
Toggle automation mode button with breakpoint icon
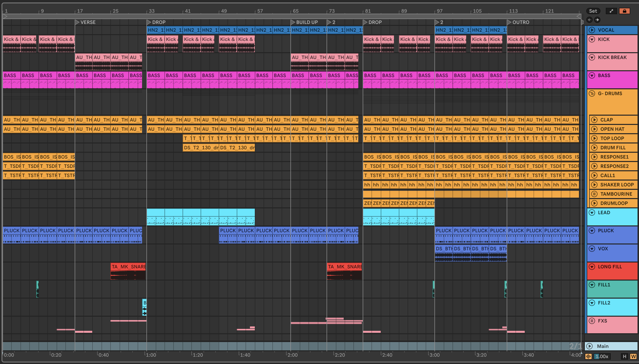[x=611, y=11]
